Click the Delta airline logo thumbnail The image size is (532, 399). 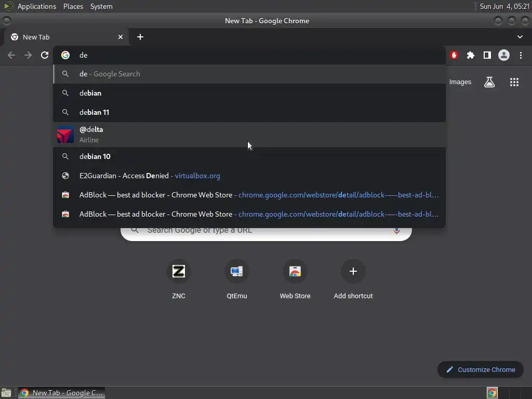coord(65,135)
